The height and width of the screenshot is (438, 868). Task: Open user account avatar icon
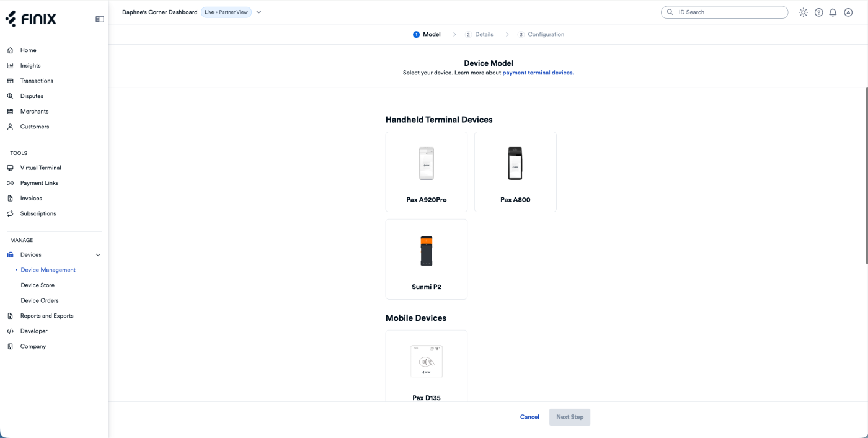coord(849,12)
